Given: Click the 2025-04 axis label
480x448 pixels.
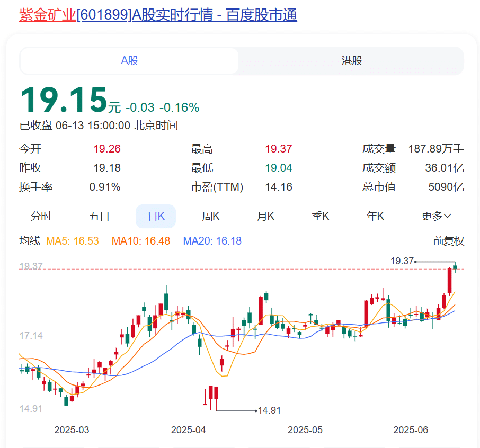Looking at the screenshot, I should coord(188,430).
